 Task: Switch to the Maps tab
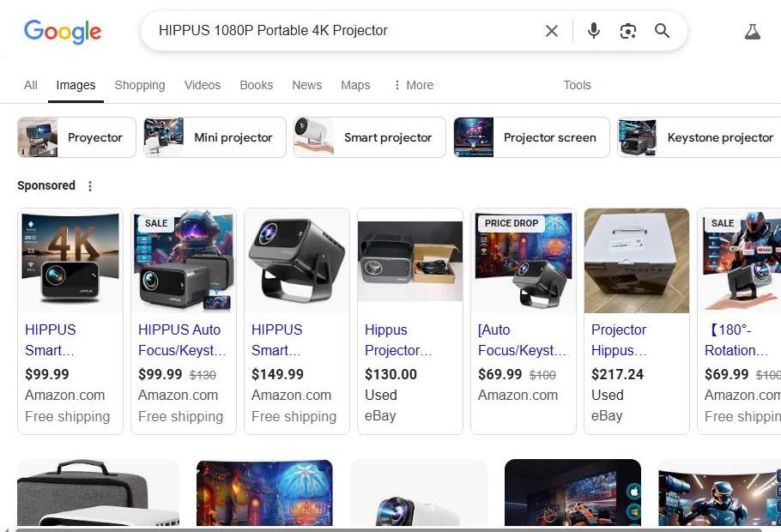355,85
